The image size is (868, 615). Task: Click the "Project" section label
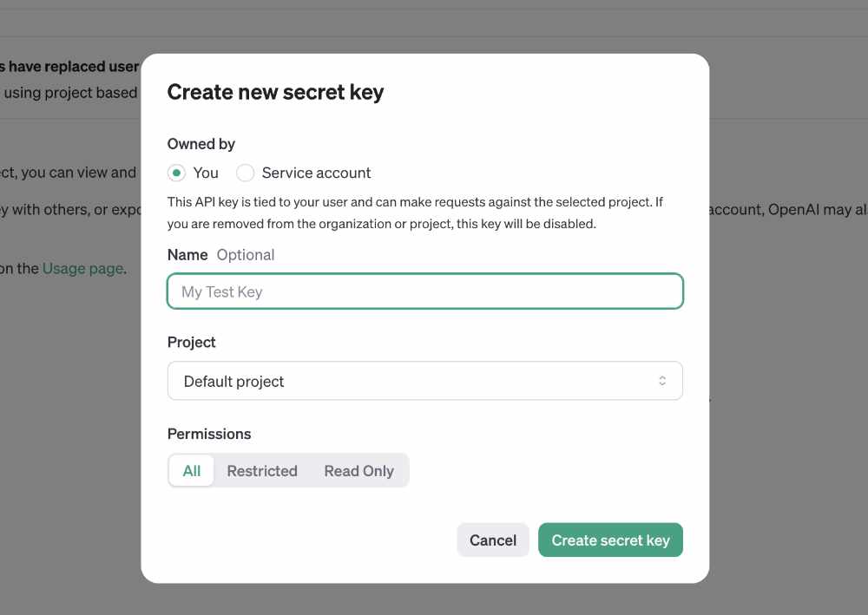coord(191,343)
